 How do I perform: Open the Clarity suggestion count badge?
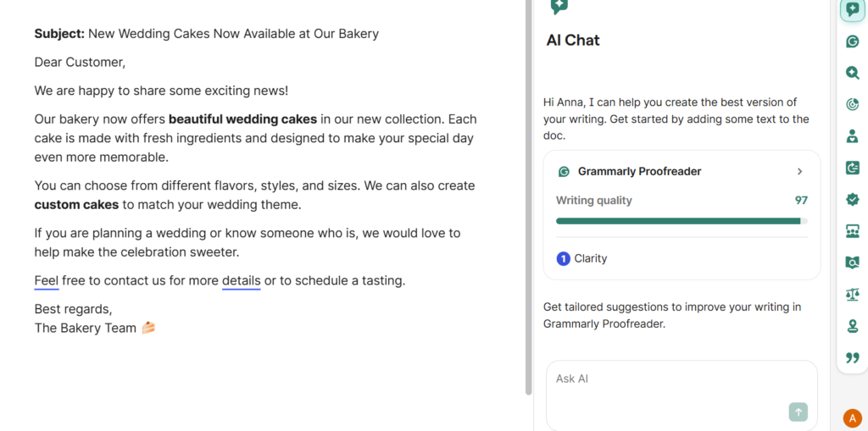tap(563, 258)
